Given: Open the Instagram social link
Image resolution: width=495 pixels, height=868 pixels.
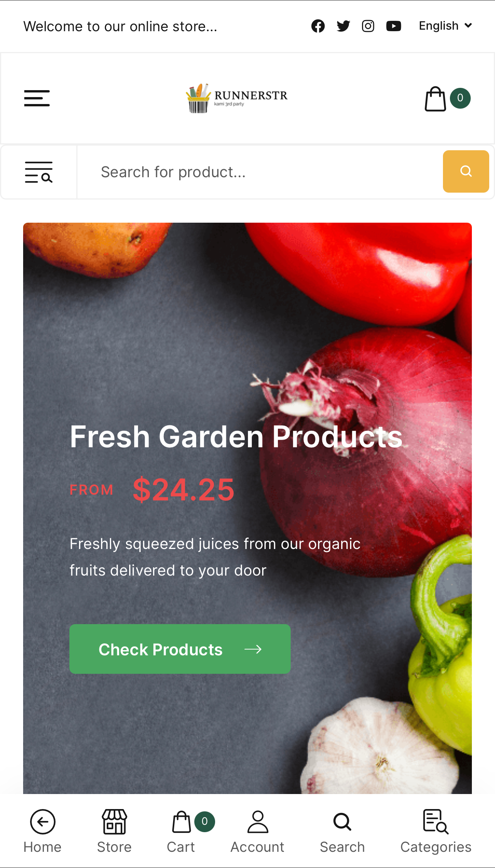Looking at the screenshot, I should click(x=368, y=26).
